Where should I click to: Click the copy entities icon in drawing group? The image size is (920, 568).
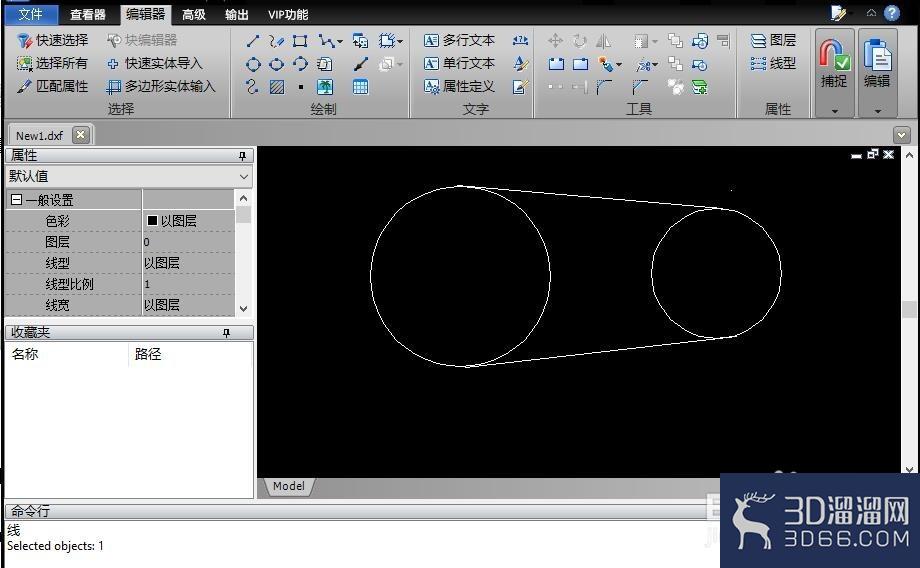[x=324, y=64]
